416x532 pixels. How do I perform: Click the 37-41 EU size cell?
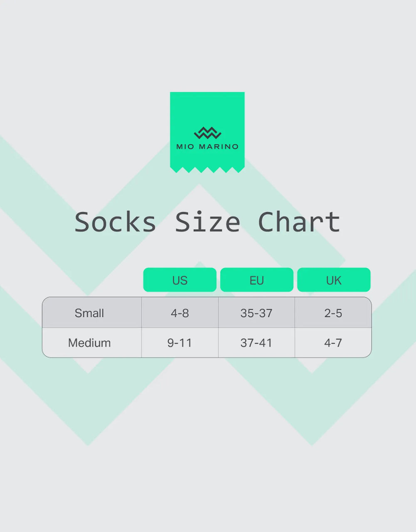coord(256,343)
